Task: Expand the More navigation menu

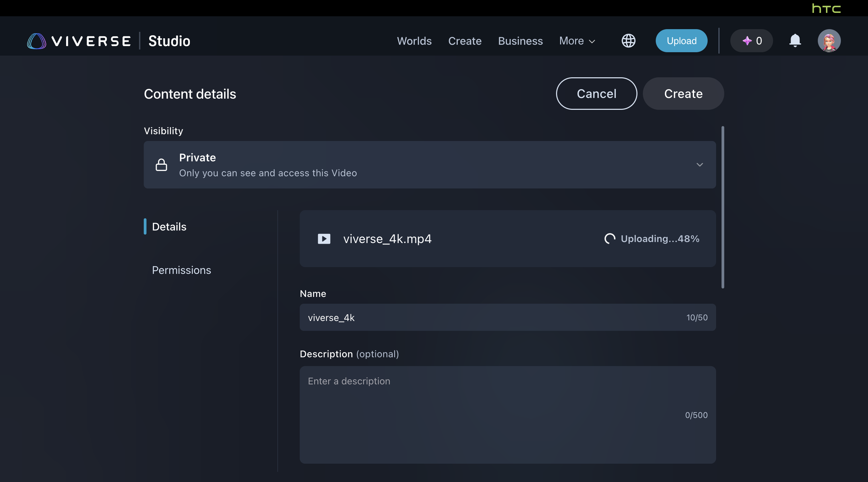Action: point(577,41)
